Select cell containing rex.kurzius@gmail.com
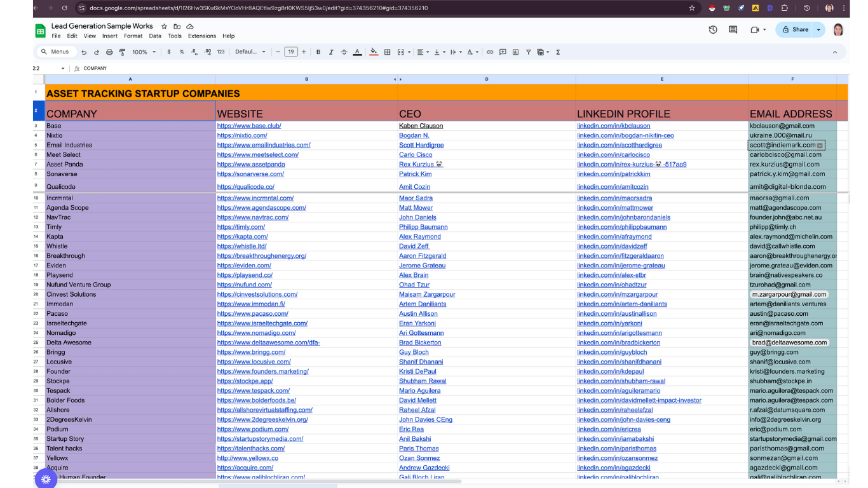The width and height of the screenshot is (868, 488). click(792, 164)
